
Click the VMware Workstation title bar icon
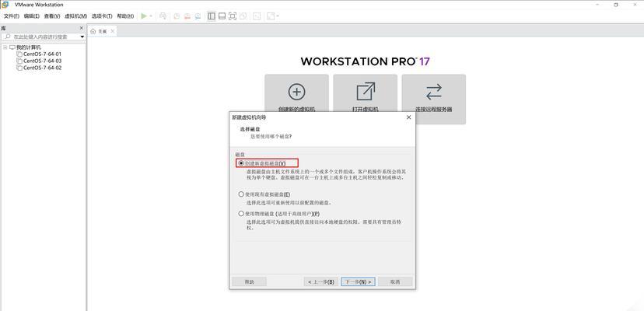pyautogui.click(x=5, y=5)
